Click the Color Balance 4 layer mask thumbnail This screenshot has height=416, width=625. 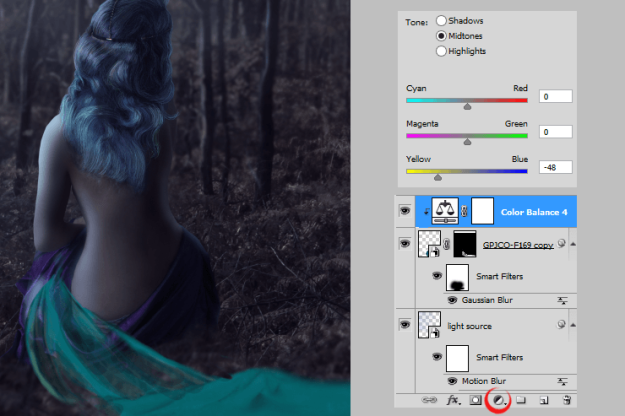[x=482, y=211]
